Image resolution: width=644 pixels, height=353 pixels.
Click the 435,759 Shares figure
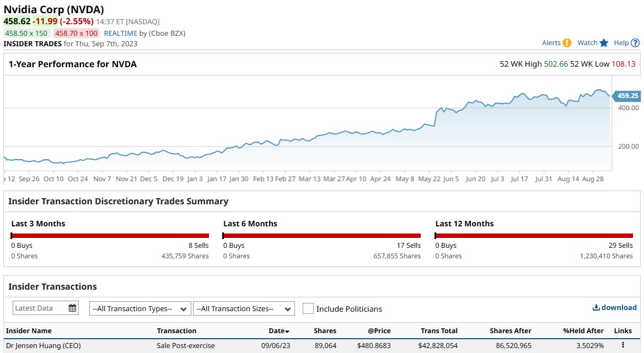185,256
